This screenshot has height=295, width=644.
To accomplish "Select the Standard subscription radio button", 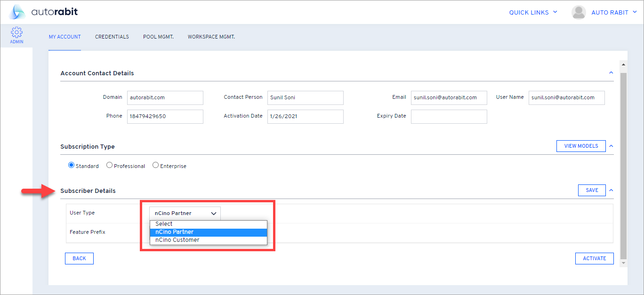I will click(x=72, y=165).
